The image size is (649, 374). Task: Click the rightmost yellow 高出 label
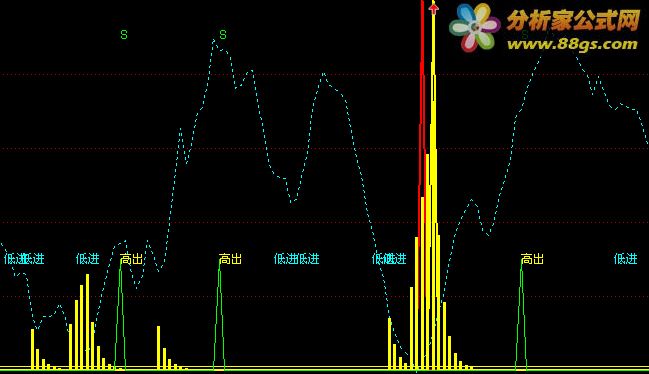[532, 259]
